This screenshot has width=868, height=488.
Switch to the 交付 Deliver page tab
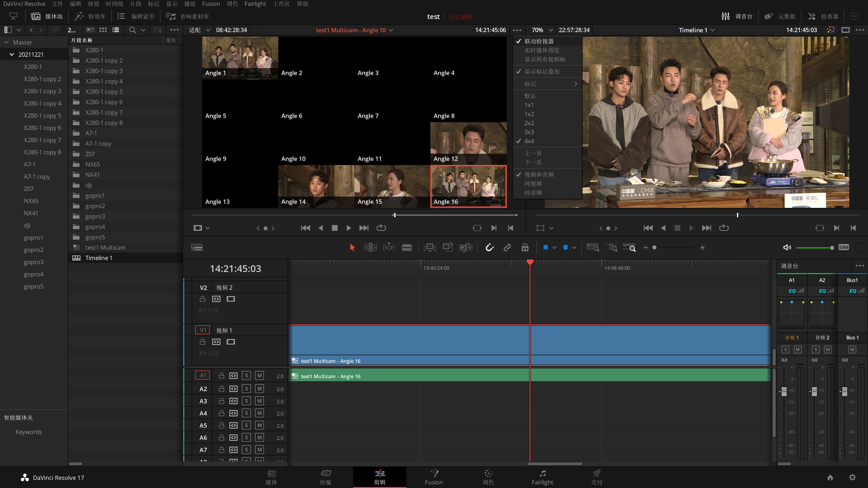[597, 477]
